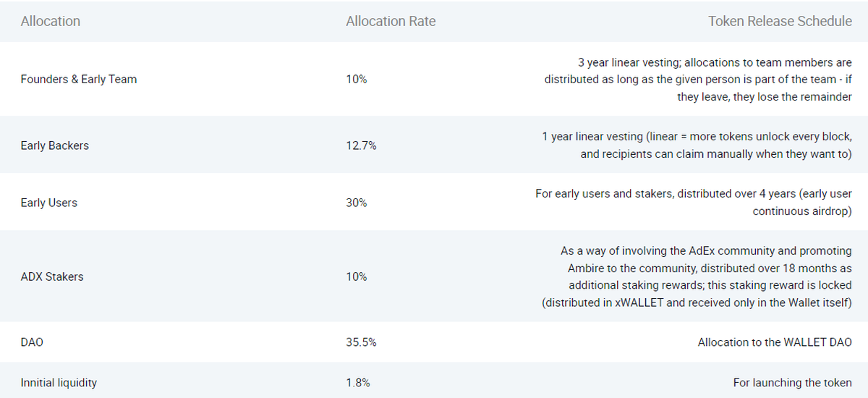
Task: Click the Allocation to the WALLET DAO text
Action: (775, 342)
